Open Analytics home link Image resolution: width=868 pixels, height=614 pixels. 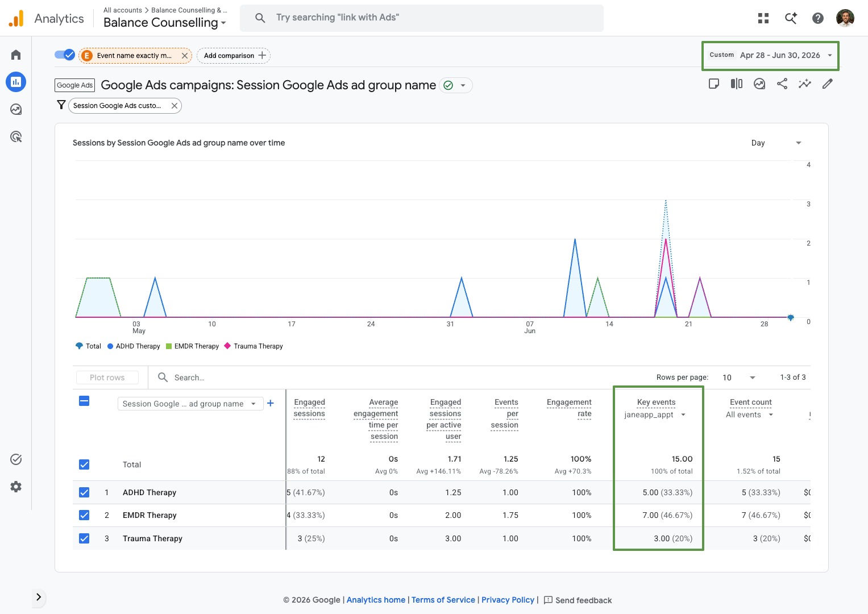376,600
